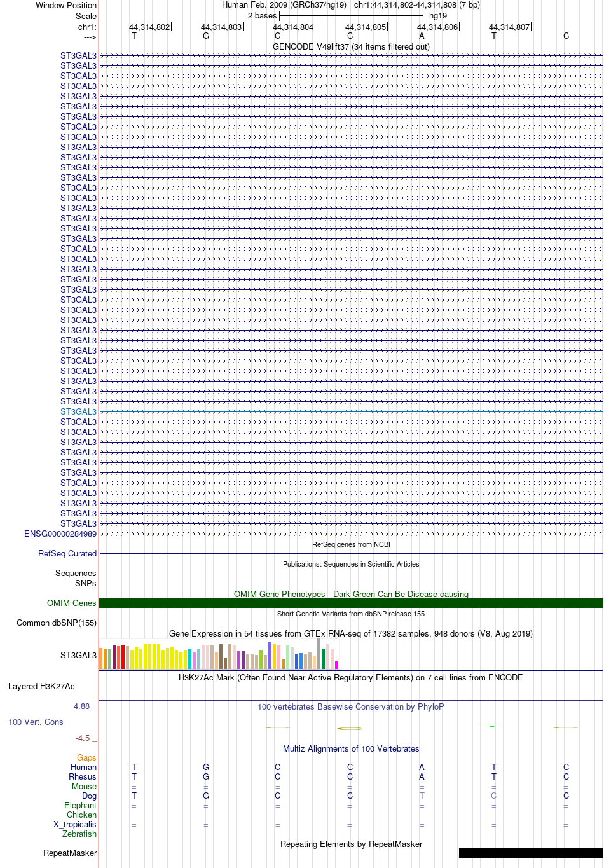The height and width of the screenshot is (868, 604).
Task: Click the Sequences track label
Action: (76, 573)
